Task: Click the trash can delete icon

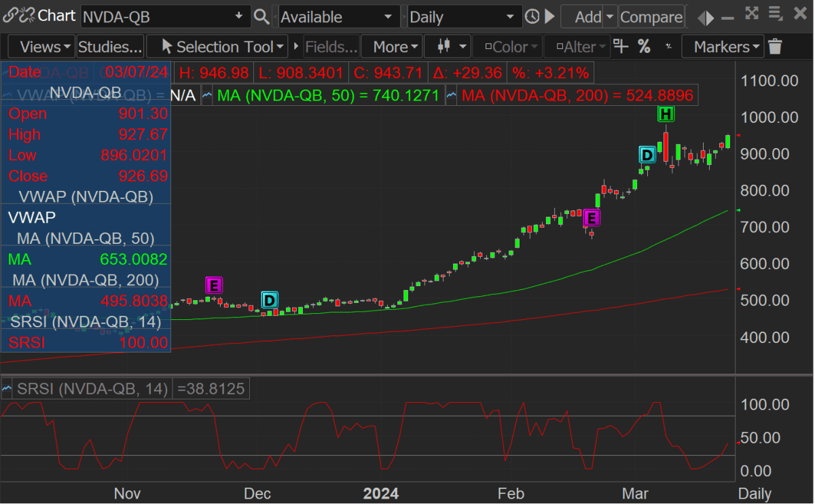Action: click(775, 46)
